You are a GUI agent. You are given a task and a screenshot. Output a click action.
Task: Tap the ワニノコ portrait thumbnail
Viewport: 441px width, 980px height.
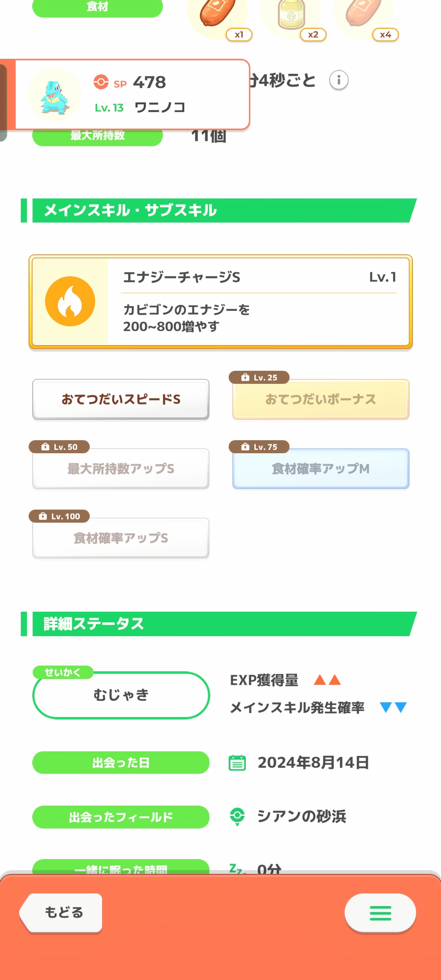coord(55,96)
